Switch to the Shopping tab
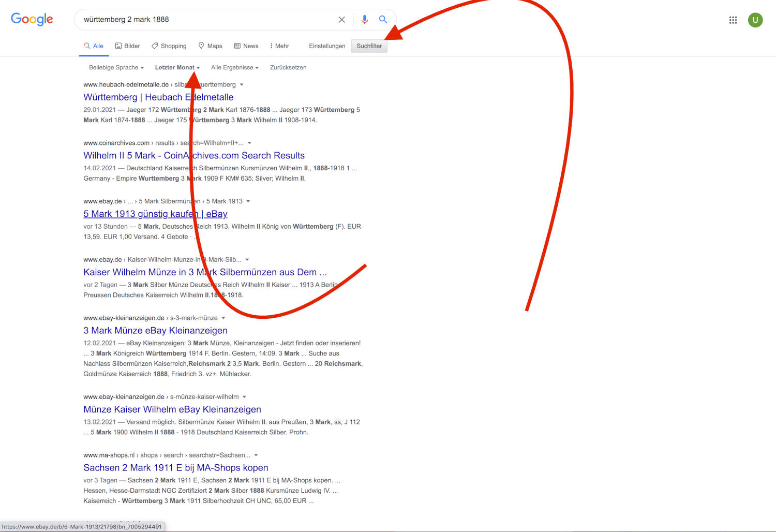Screen dimensions: 776x532 (169, 46)
